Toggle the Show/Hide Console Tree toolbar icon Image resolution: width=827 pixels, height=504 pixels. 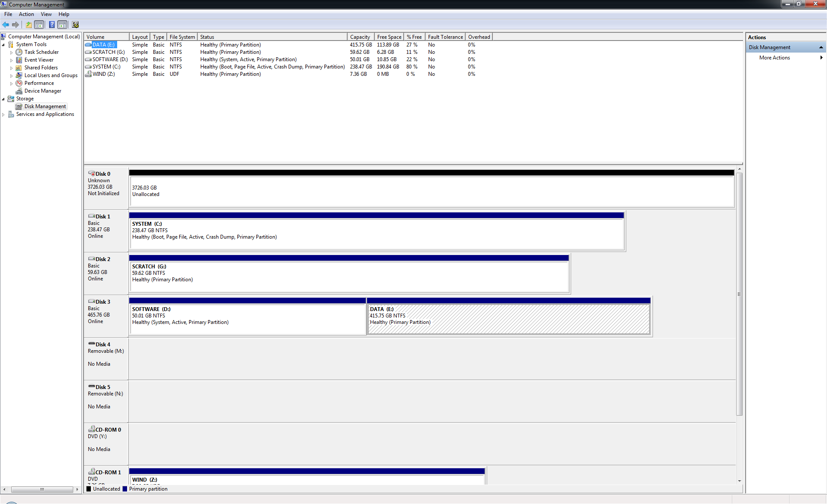coord(39,25)
